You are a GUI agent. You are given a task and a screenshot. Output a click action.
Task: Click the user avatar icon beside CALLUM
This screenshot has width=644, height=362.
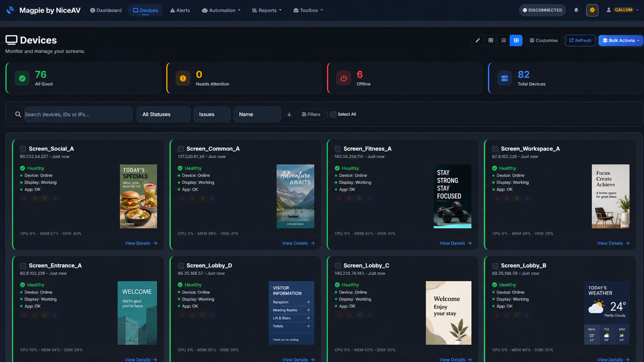click(609, 10)
